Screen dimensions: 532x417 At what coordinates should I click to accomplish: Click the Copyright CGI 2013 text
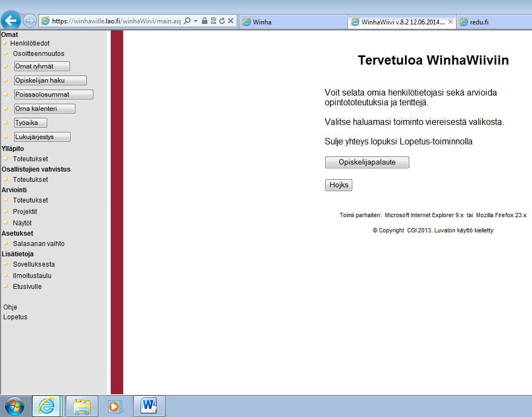click(x=433, y=230)
